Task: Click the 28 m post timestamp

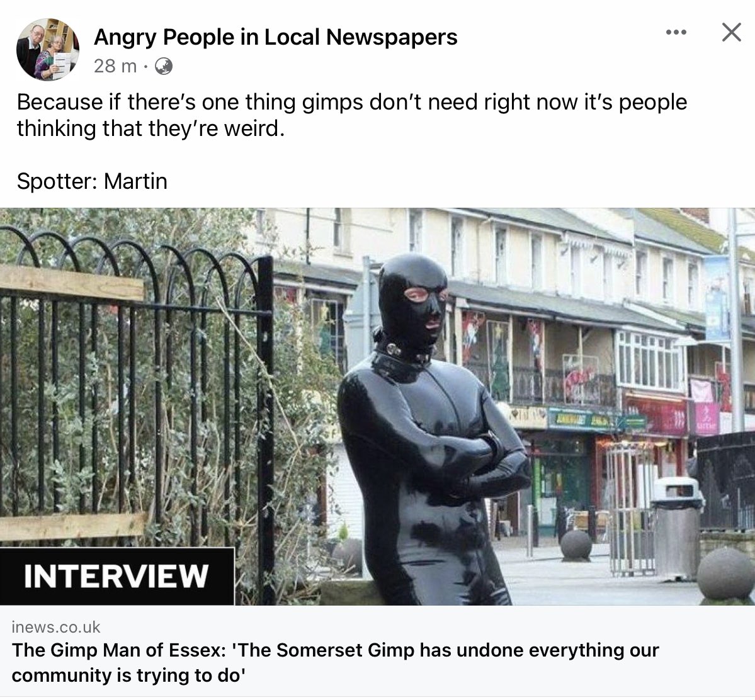Action: click(x=115, y=66)
